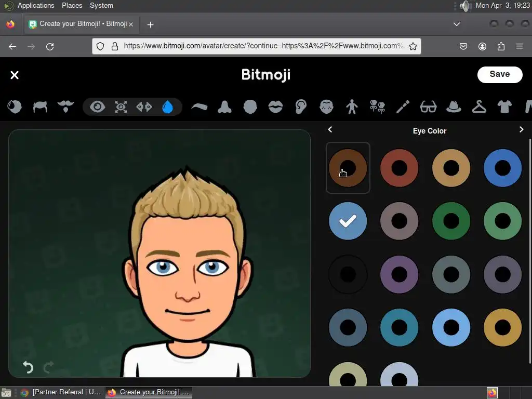This screenshot has width=532, height=399.
Task: Bookmark this page with the star icon
Action: (x=413, y=46)
